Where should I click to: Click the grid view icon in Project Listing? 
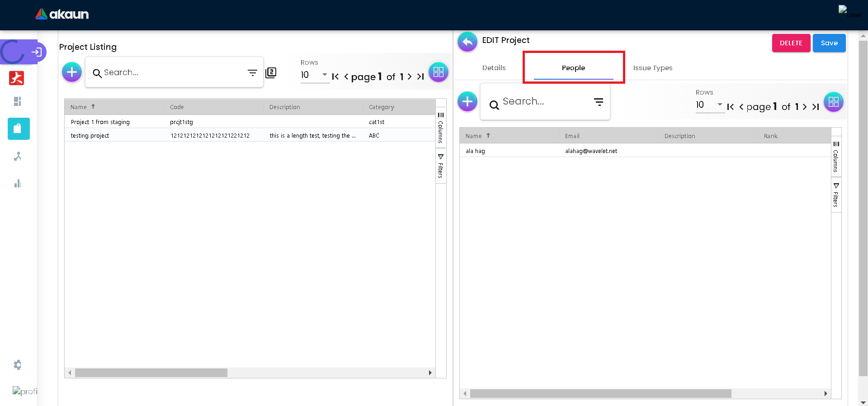point(438,72)
